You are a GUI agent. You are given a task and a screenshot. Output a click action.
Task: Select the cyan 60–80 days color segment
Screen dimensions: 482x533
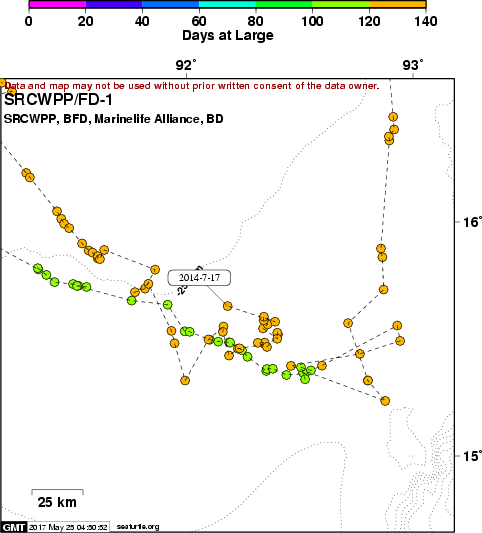point(227,4)
